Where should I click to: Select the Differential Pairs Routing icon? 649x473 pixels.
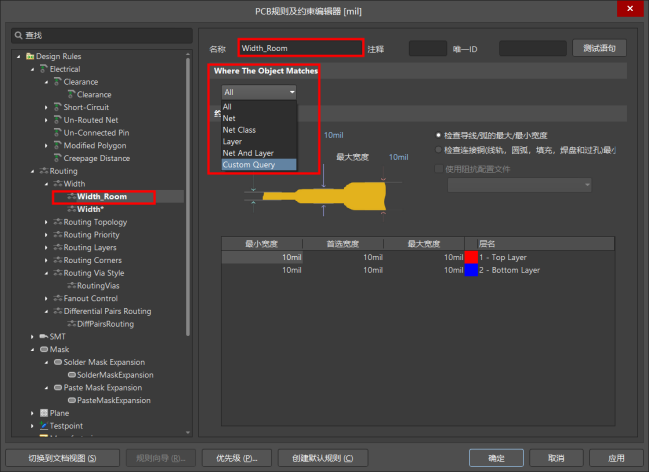57,311
